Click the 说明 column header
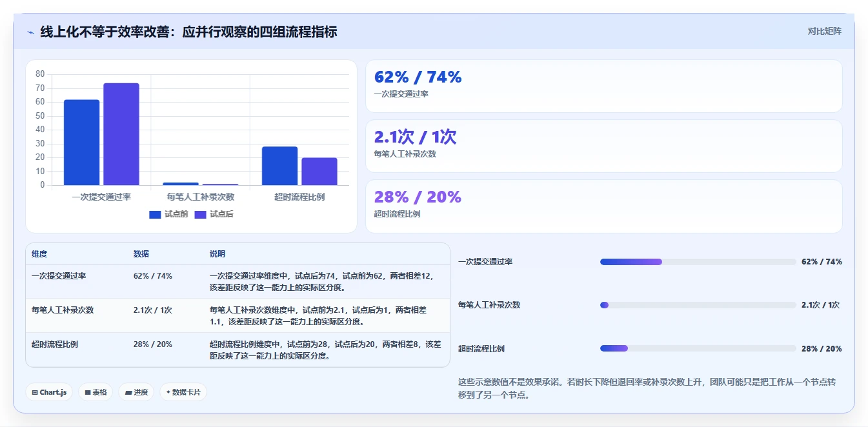Viewport: 868px width, 427px height. click(x=217, y=254)
